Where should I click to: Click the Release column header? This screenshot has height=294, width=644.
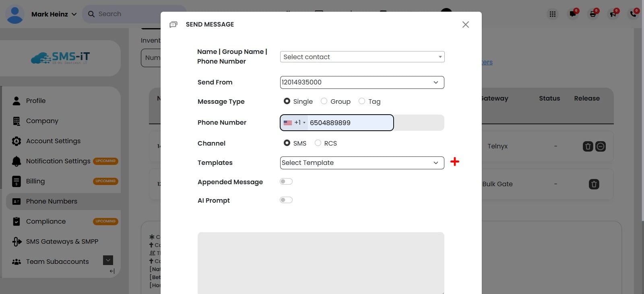pos(587,98)
